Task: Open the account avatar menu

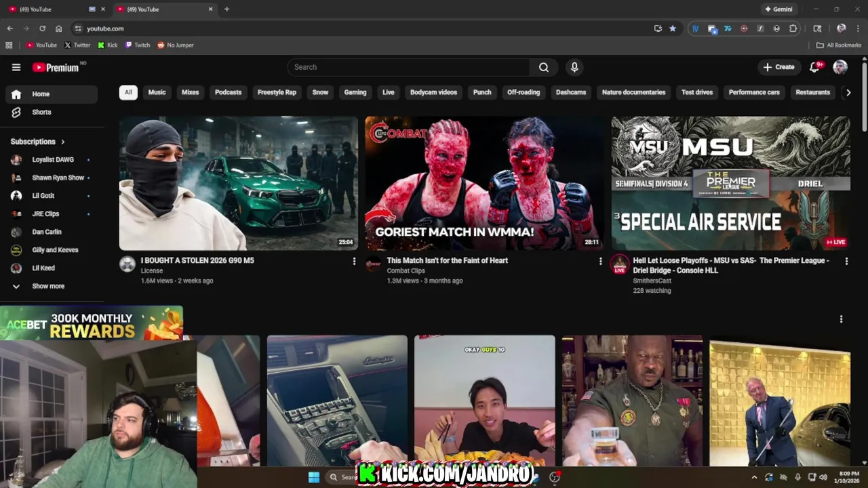Action: 840,67
